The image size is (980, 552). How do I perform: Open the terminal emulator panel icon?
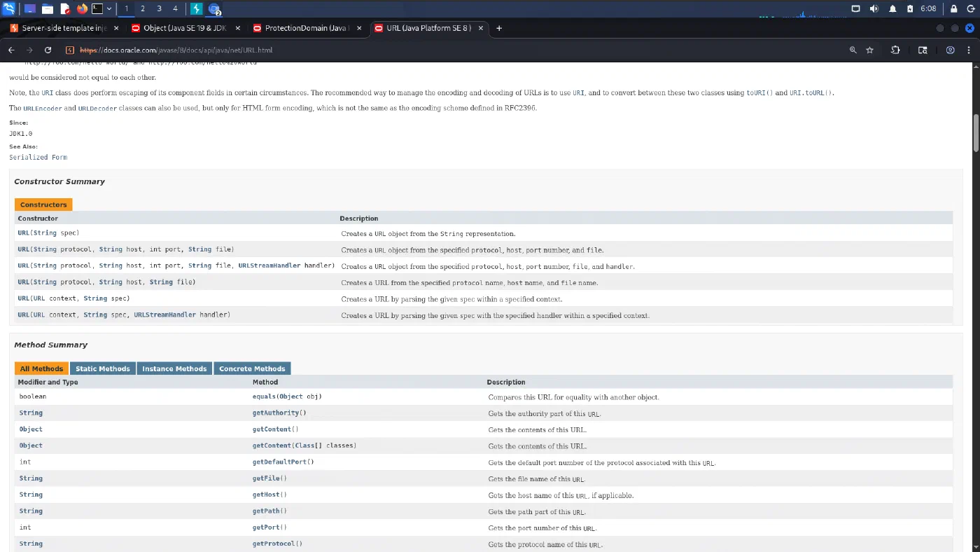coord(98,8)
